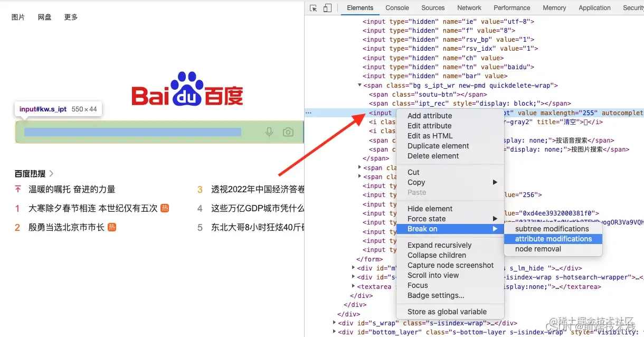The image size is (644, 337).
Task: Open the Copy submenu
Action: (450, 182)
